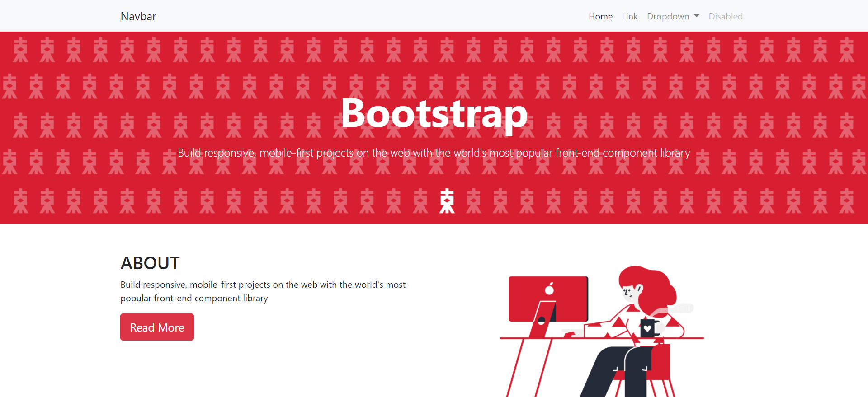Select the Link item in the navbar
The image size is (868, 397).
(x=629, y=16)
